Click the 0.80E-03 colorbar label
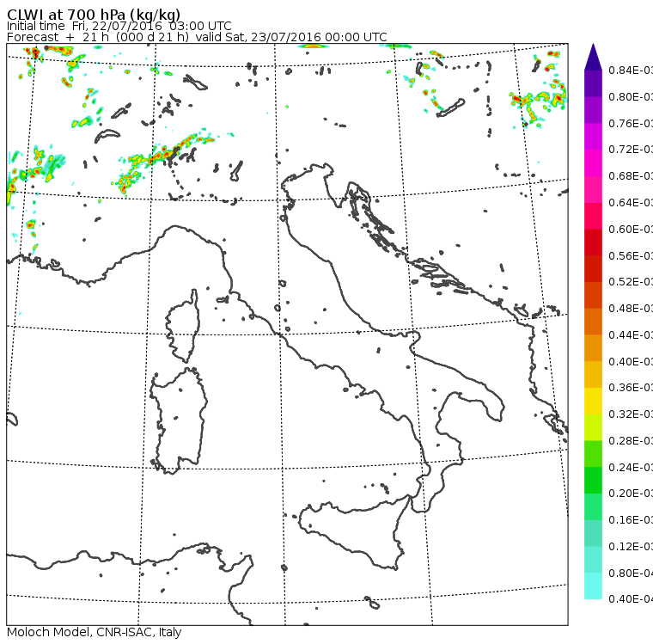The image size is (653, 644). pos(631,96)
